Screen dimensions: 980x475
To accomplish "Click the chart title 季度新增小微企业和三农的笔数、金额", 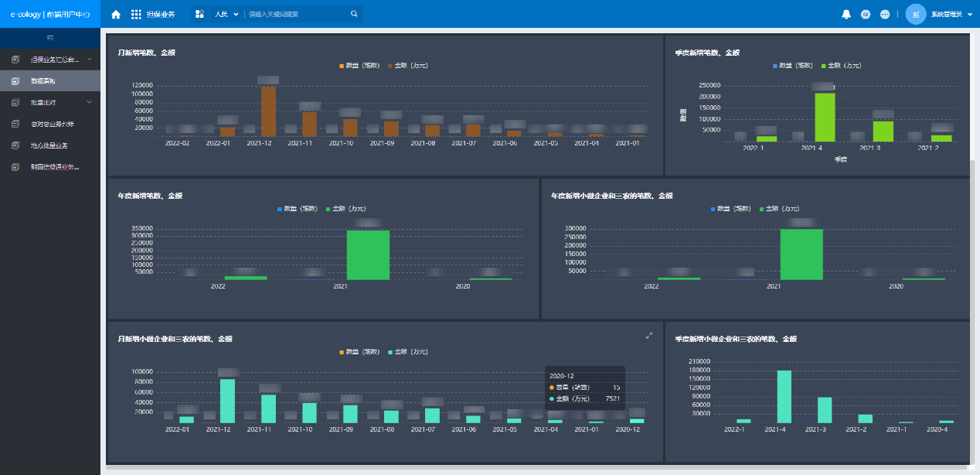I will (736, 339).
